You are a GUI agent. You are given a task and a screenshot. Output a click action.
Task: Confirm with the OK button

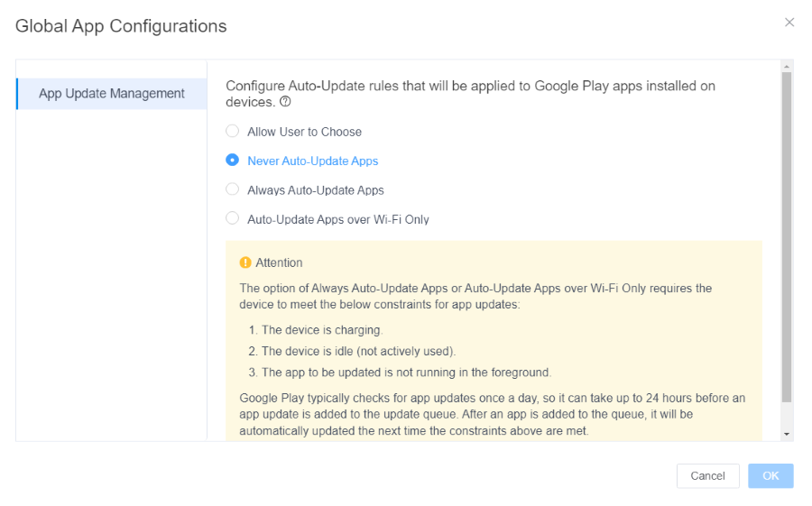point(770,476)
